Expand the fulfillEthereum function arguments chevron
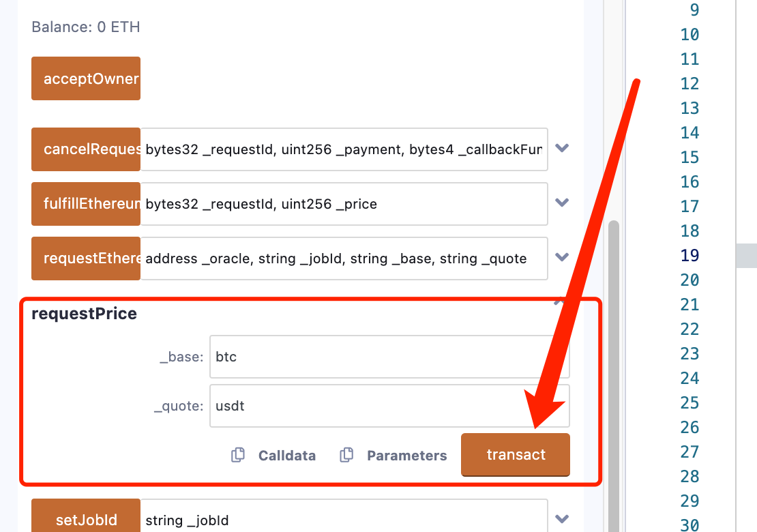The height and width of the screenshot is (532, 757). [x=562, y=203]
